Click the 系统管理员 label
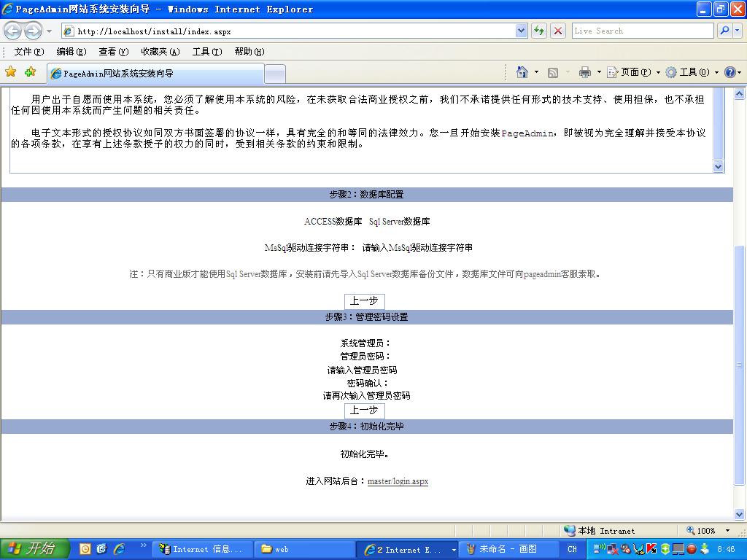This screenshot has width=747, height=560. [x=365, y=343]
